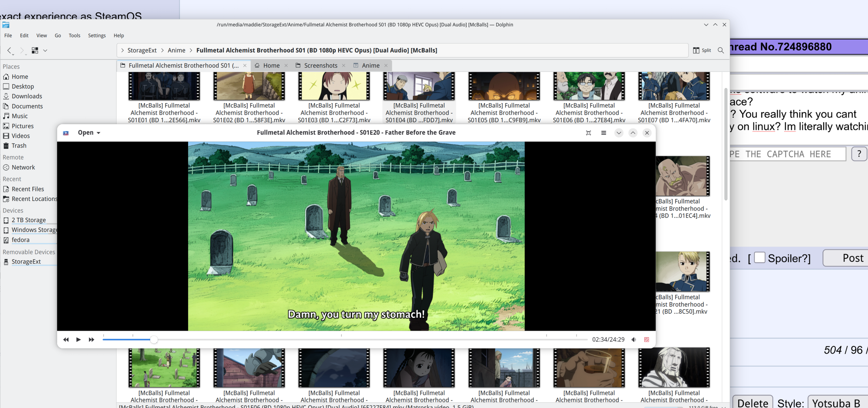Open the Settings menu in Dolphin
Screen dimensions: 868x408
97,35
